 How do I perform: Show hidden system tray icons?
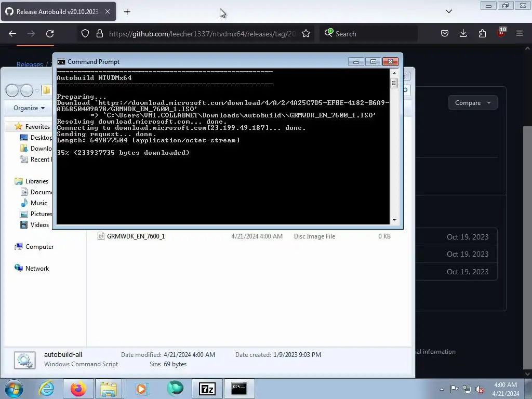click(442, 389)
